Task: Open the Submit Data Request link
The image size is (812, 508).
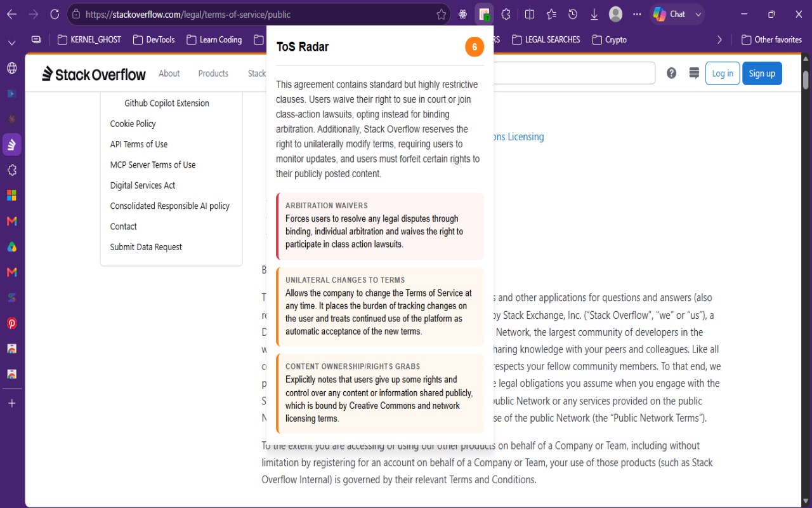Action: (x=146, y=247)
